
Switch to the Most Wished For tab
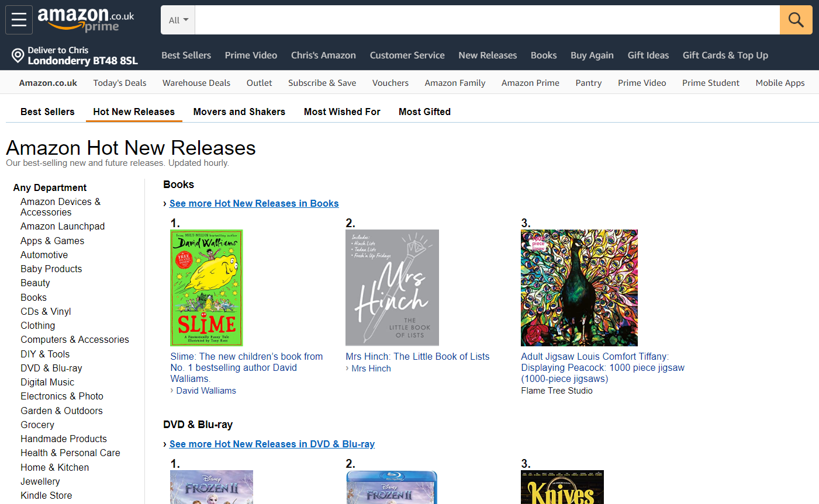coord(342,112)
